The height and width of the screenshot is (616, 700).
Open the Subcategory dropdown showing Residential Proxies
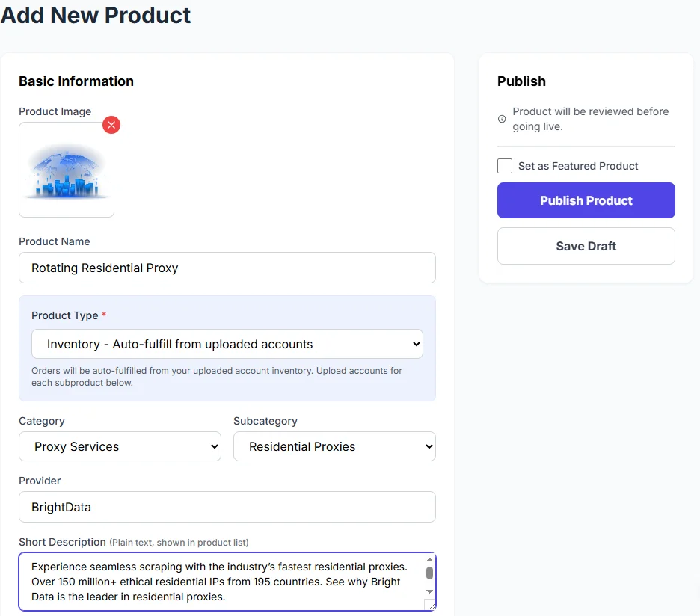[x=334, y=446]
